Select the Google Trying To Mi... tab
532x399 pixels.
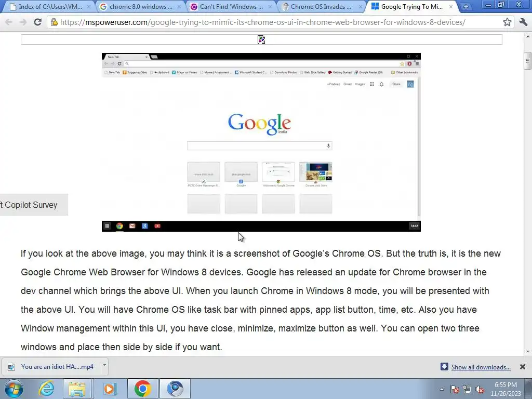(413, 7)
